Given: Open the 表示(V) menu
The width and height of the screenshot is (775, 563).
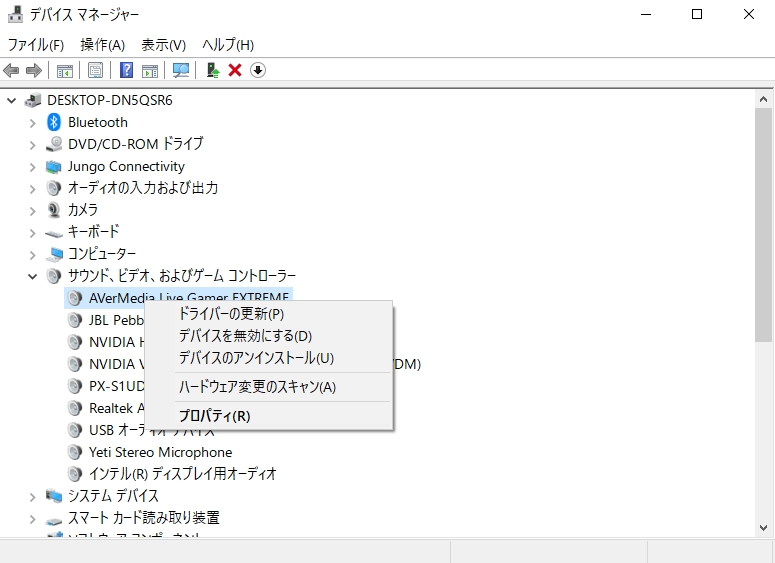Looking at the screenshot, I should click(x=164, y=45).
